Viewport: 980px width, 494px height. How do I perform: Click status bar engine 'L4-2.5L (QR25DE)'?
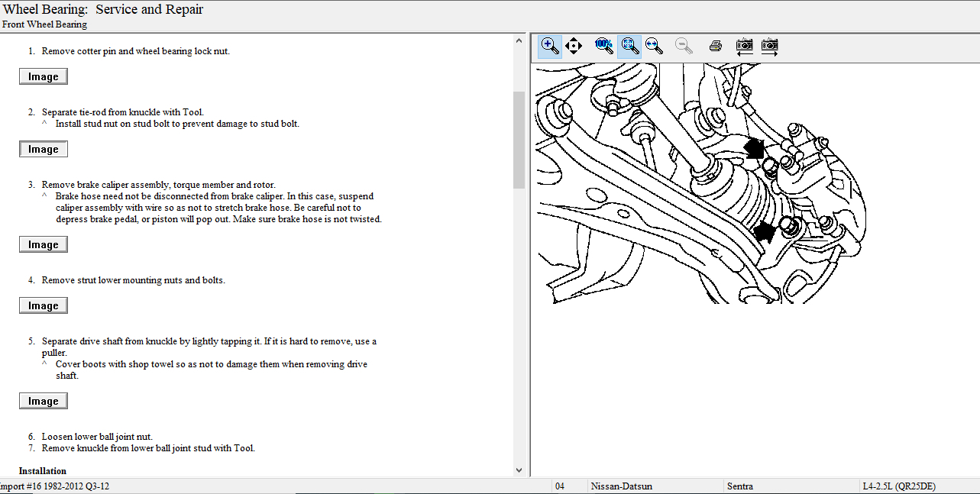click(899, 486)
